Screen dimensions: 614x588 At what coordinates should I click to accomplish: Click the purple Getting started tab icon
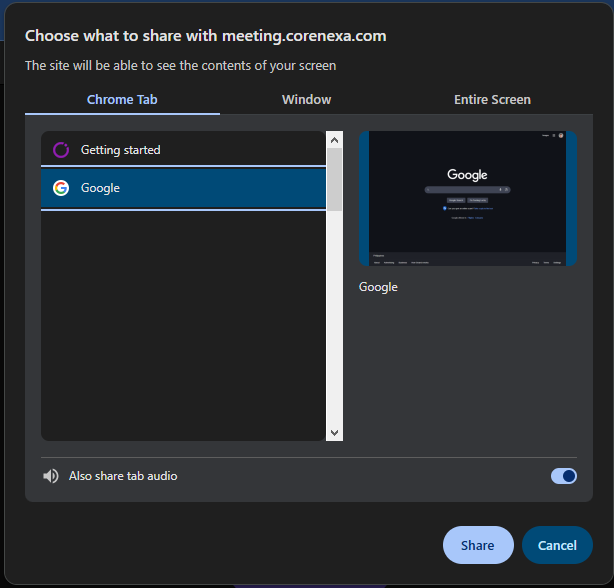pos(60,150)
